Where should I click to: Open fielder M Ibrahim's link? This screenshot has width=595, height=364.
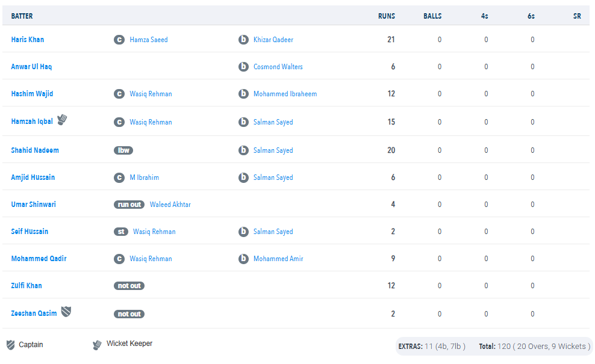pos(144,177)
